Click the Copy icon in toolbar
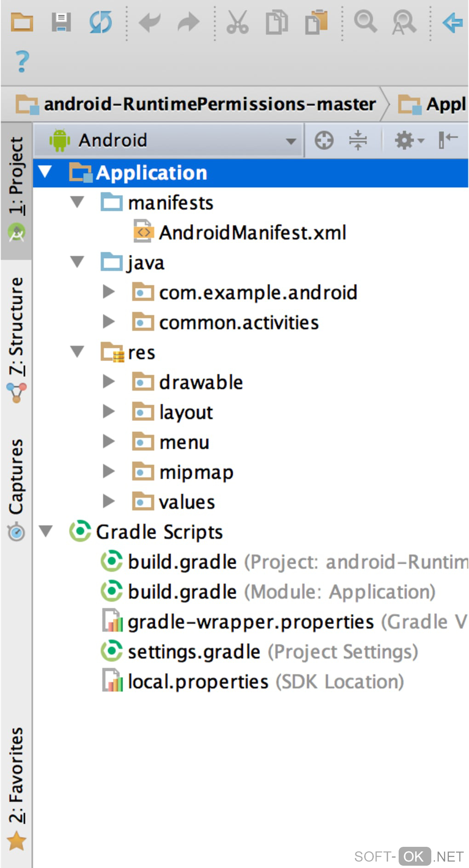 pos(277,22)
